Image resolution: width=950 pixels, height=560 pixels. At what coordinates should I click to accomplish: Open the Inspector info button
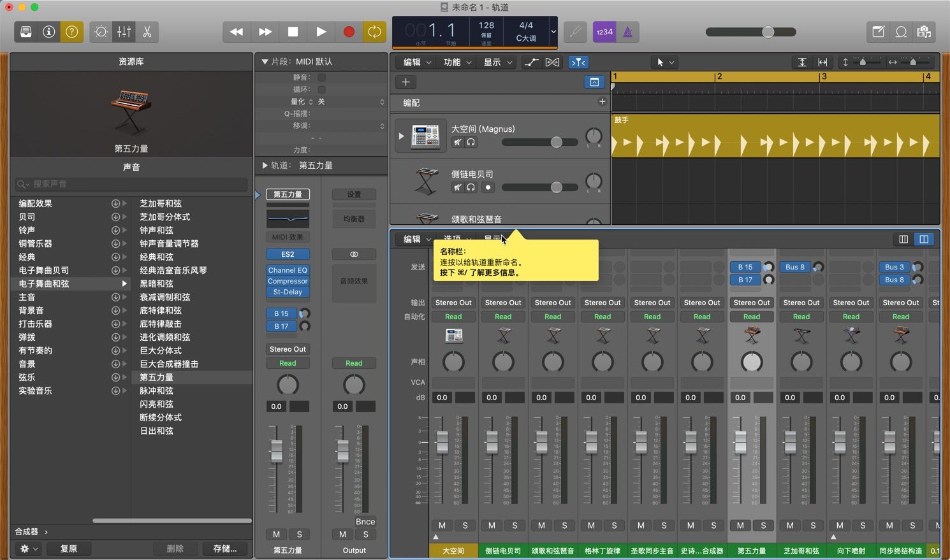[x=48, y=32]
